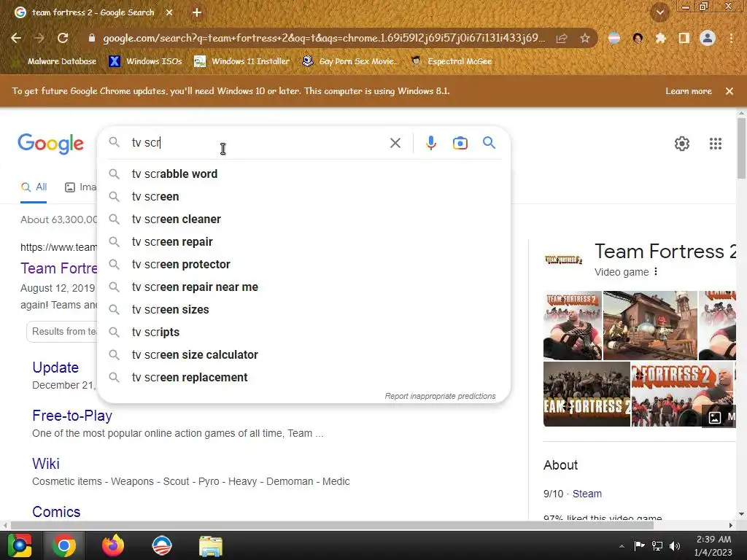Open the Extensions puzzle-piece menu
The width and height of the screenshot is (747, 560).
(x=660, y=38)
